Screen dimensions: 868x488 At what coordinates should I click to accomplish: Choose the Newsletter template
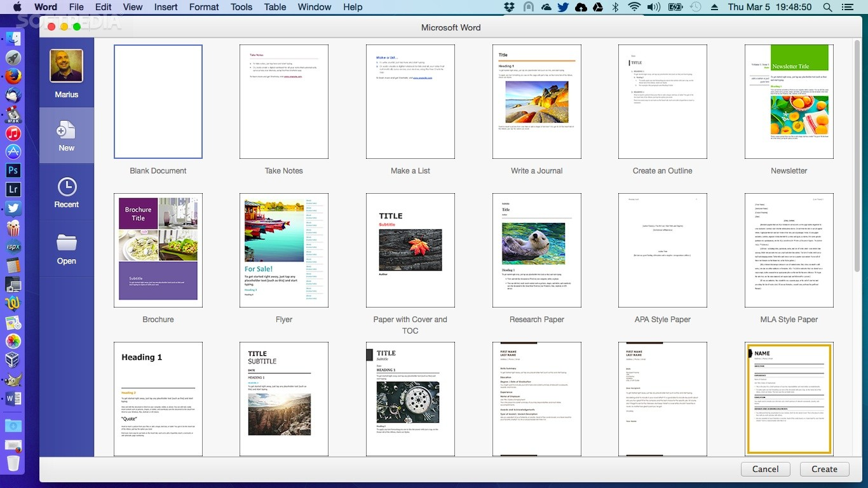pos(789,101)
